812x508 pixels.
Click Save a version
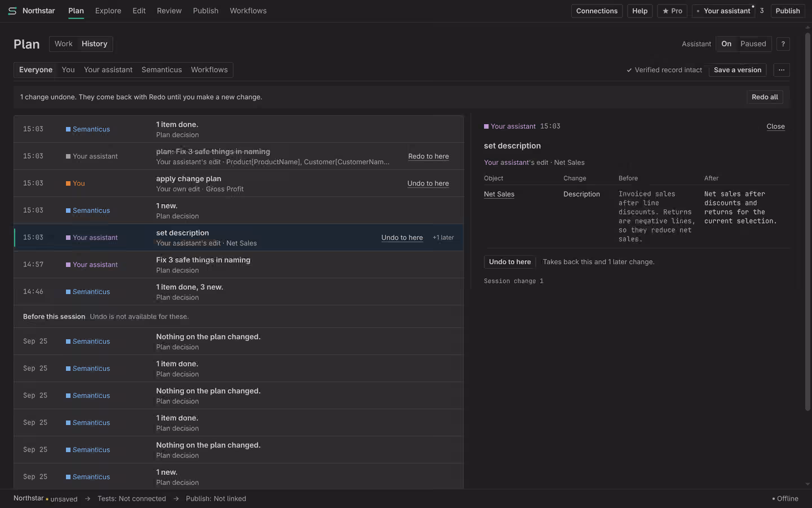[x=738, y=70]
